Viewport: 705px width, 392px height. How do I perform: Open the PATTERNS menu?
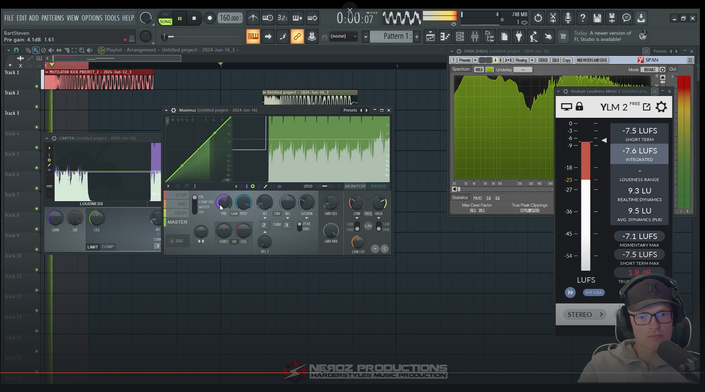53,18
